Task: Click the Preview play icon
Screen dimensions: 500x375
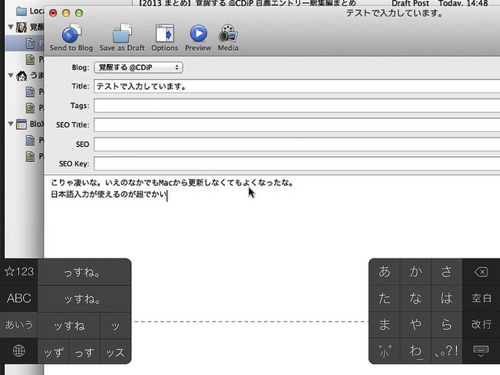Action: [198, 33]
